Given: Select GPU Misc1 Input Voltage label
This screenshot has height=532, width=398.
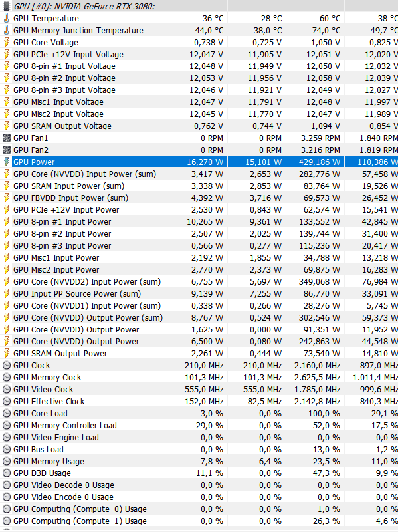Looking at the screenshot, I should [58, 102].
